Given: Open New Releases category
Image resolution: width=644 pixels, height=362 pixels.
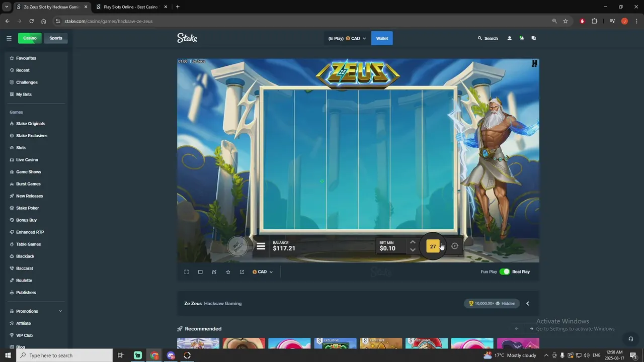Looking at the screenshot, I should pos(35,196).
